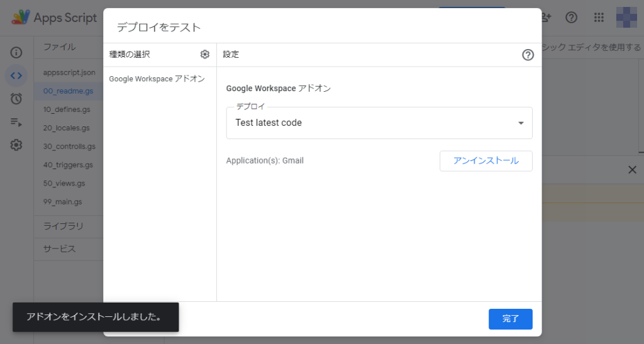Viewport: 644px width, 344px height.
Task: Click the deployment type settings gear icon
Action: pyautogui.click(x=204, y=54)
